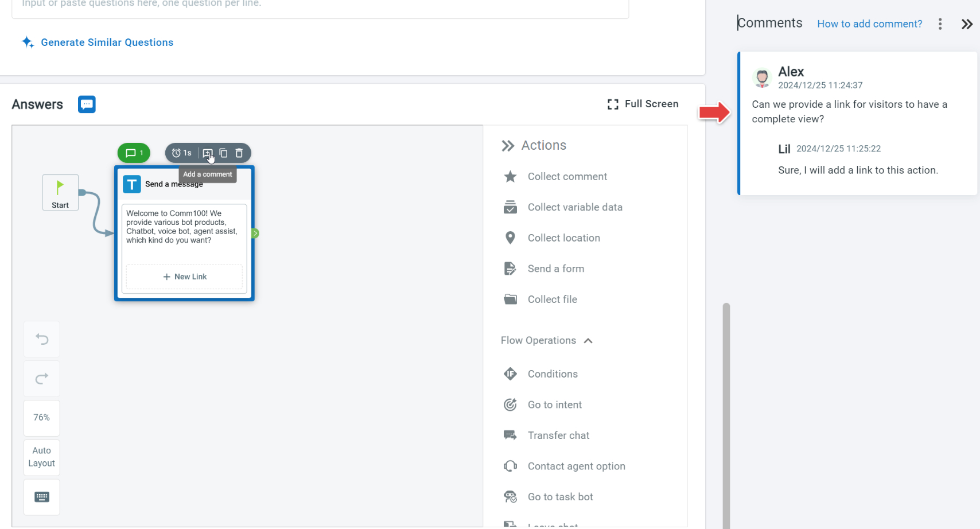Open the green comment count badge
Screen dimensions: 980x529
134,153
